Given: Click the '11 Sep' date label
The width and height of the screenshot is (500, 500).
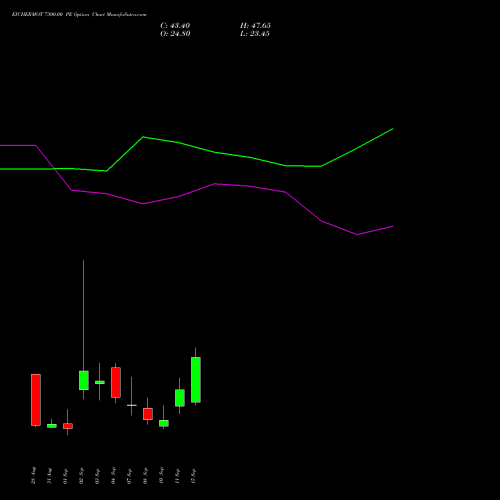Looking at the screenshot, I should 178,476.
